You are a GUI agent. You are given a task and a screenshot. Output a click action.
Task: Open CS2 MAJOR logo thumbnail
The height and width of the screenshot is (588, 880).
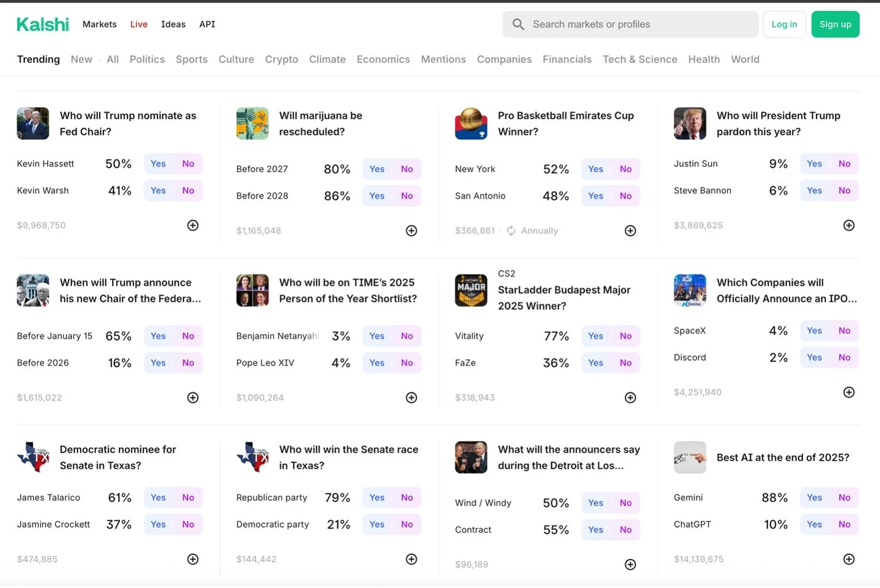click(471, 290)
